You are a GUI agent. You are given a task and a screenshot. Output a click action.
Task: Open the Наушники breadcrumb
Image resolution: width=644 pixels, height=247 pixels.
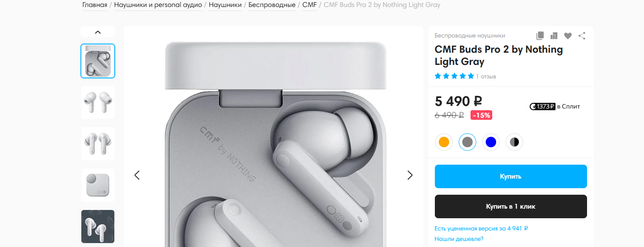(x=225, y=5)
